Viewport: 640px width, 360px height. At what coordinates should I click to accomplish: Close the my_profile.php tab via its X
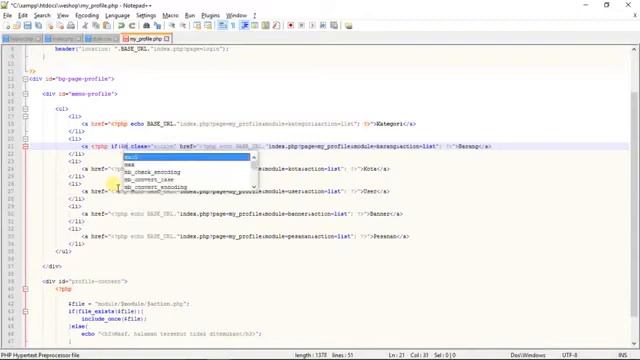[167, 39]
